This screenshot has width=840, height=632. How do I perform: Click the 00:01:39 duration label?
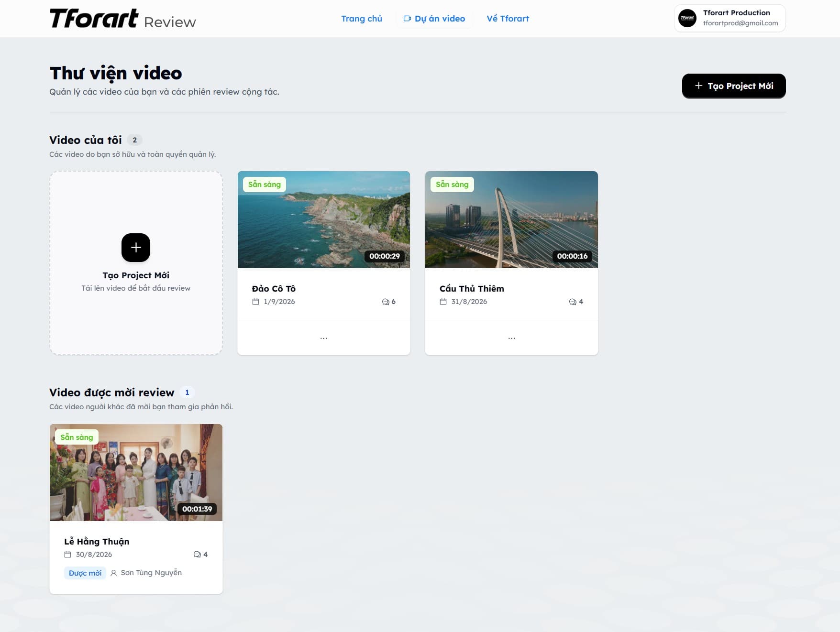pos(197,509)
